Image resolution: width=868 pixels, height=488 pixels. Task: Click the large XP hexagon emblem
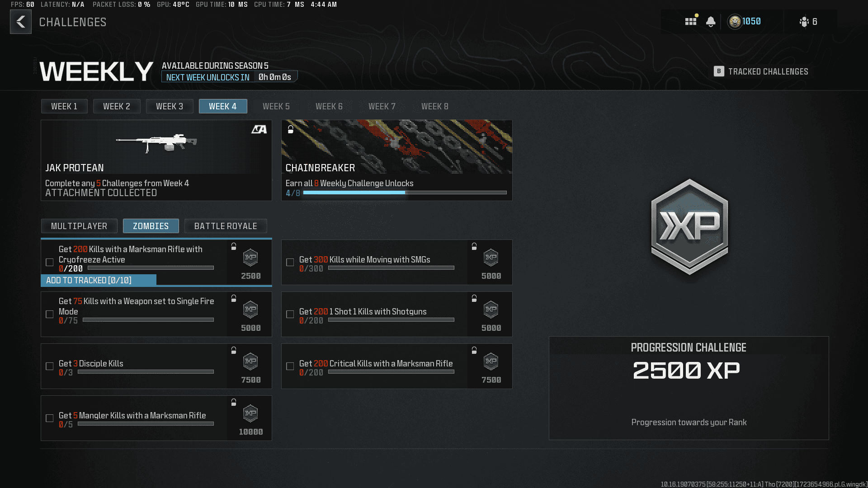[x=689, y=227]
